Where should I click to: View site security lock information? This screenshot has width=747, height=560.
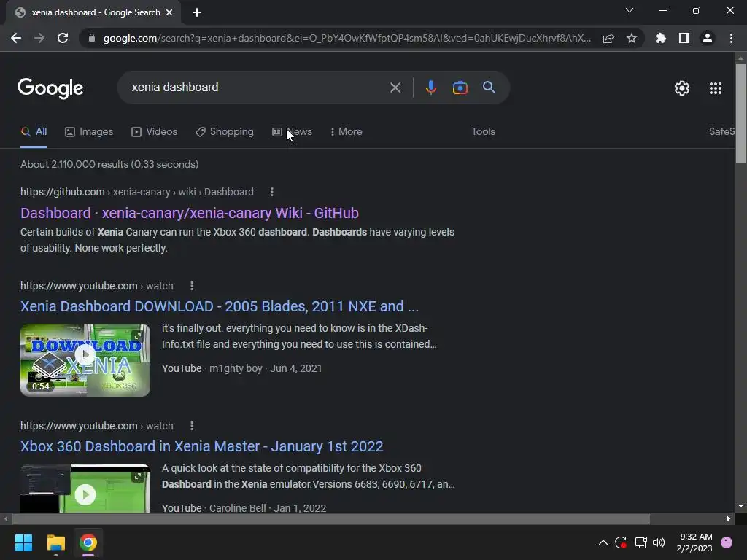tap(92, 38)
